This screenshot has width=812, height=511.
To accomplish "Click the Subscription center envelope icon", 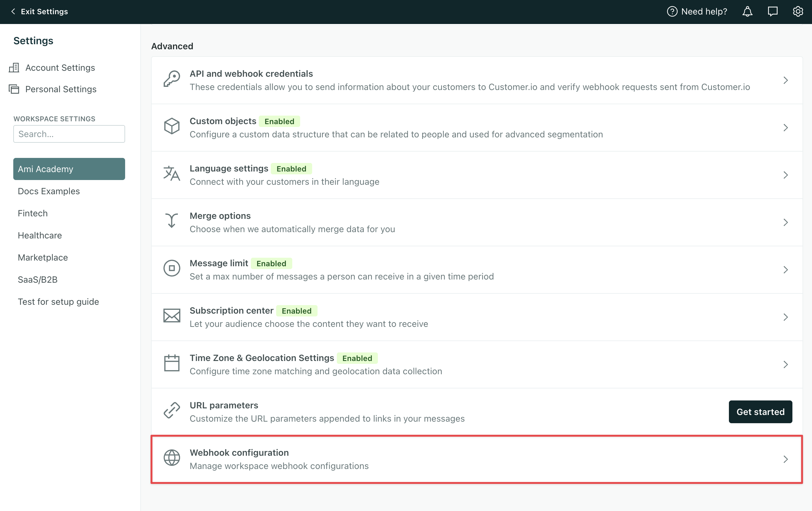I will (x=171, y=316).
